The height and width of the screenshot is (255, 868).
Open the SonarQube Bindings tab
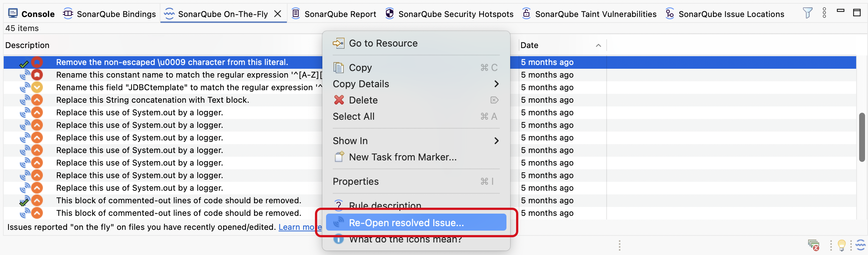pos(109,14)
